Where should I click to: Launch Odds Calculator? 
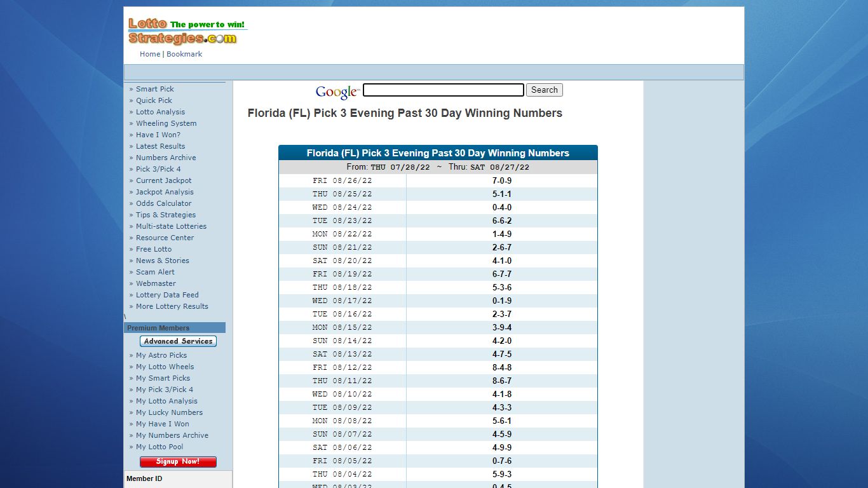pyautogui.click(x=163, y=203)
